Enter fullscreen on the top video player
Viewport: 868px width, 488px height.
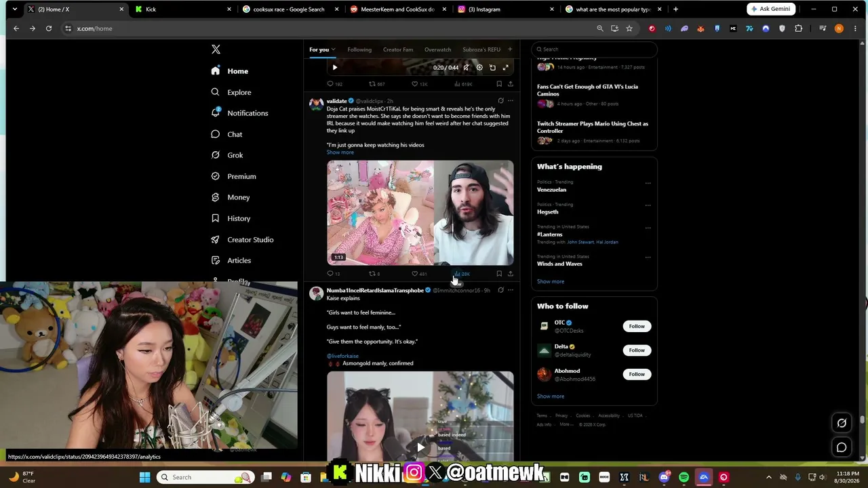tap(505, 67)
